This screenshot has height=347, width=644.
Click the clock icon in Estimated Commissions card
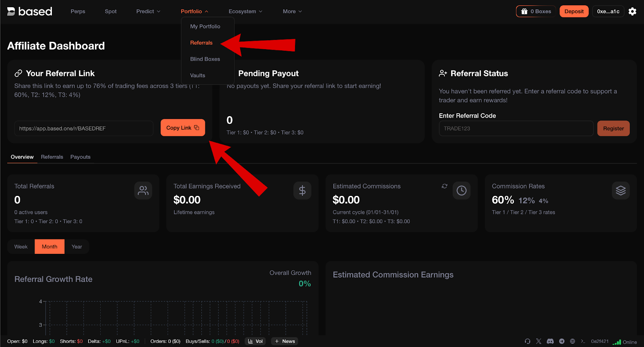pyautogui.click(x=461, y=191)
